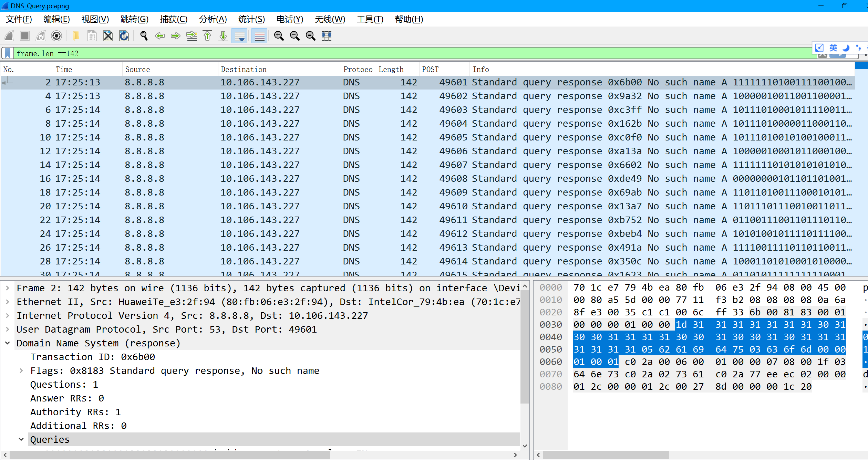
Task: Click the packet details horizontal scrollbar
Action: [169, 455]
